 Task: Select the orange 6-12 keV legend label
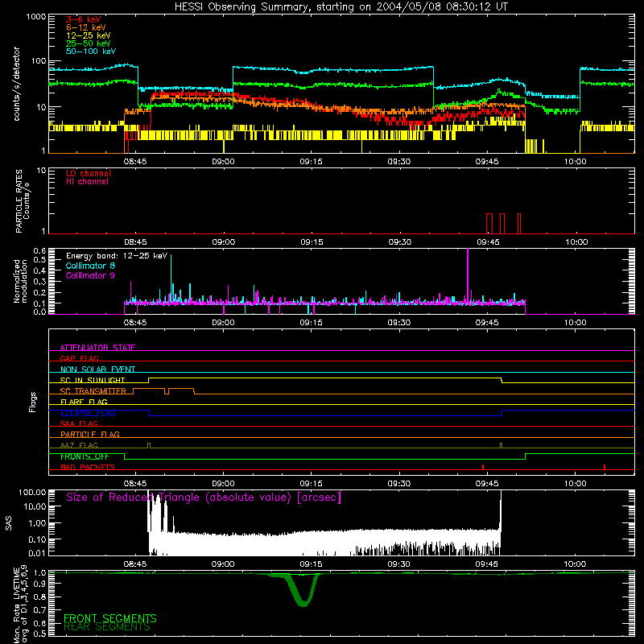click(x=86, y=27)
